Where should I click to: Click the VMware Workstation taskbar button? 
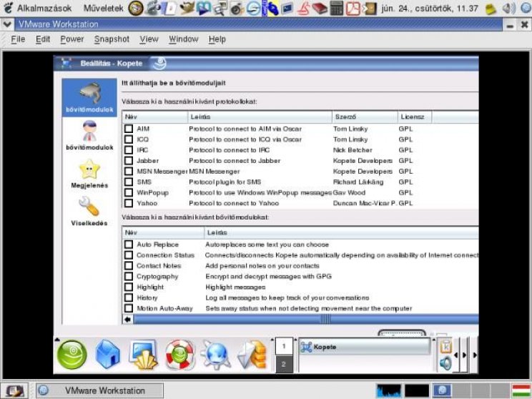tap(100, 391)
